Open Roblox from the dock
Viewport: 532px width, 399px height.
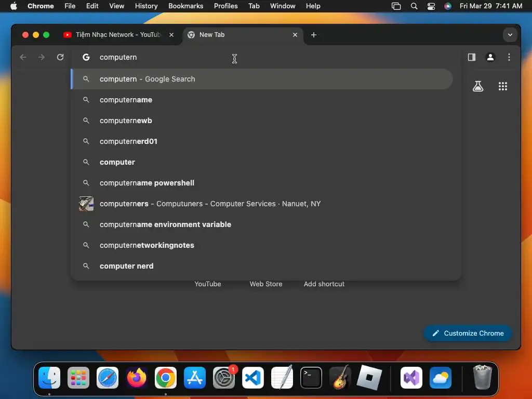tap(369, 378)
